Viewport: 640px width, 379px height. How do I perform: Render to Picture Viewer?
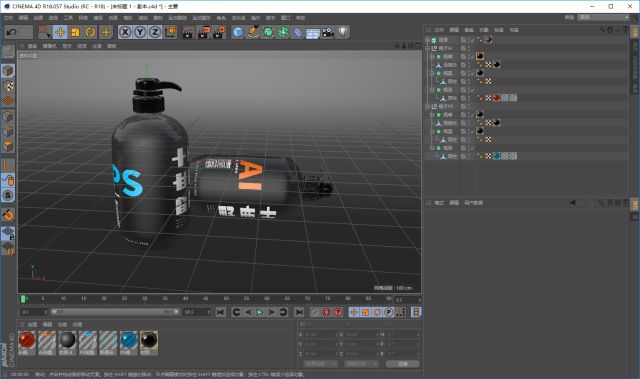click(x=203, y=32)
